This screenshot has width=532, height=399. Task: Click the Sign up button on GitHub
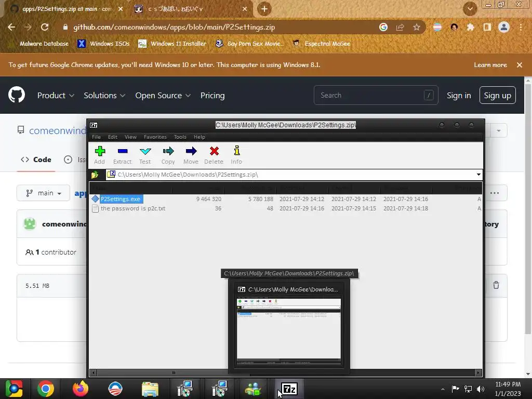[x=497, y=96]
